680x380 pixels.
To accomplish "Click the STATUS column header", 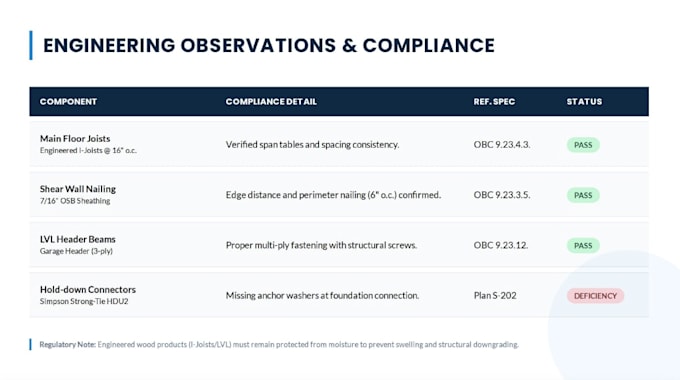I will (584, 102).
